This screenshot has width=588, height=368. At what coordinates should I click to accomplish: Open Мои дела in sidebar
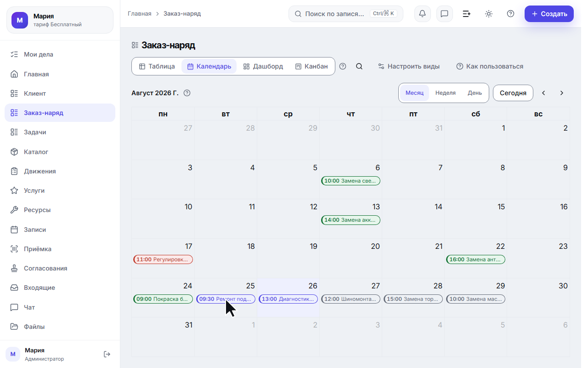coord(60,54)
